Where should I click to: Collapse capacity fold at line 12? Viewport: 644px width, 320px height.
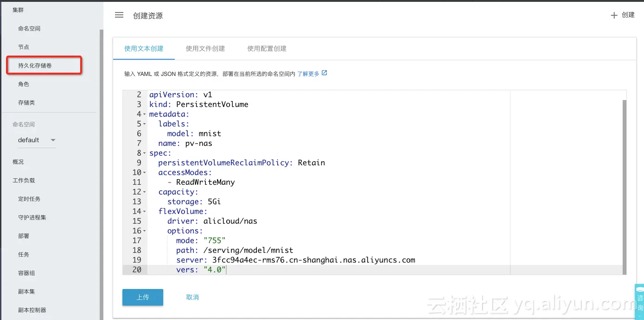tap(144, 192)
